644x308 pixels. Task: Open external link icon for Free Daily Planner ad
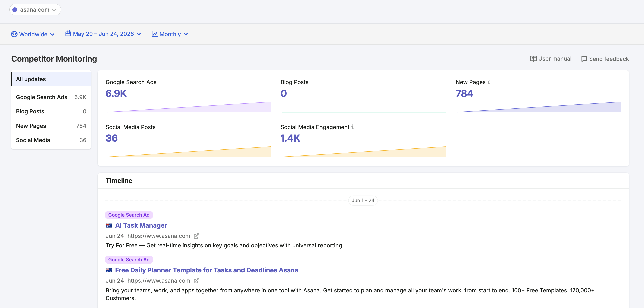pos(197,281)
